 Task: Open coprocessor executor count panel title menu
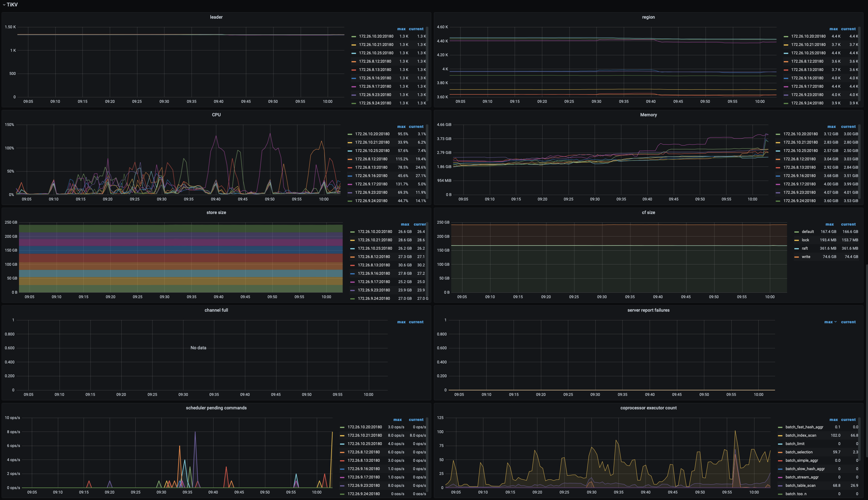(648, 408)
